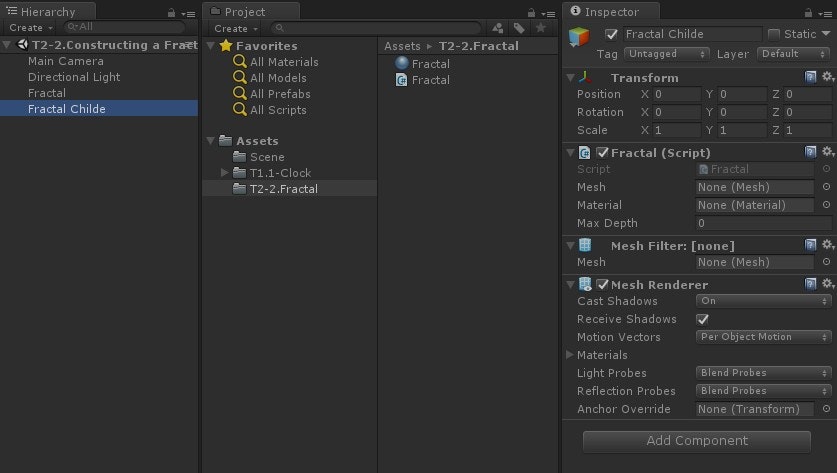The width and height of the screenshot is (837, 473).
Task: Click the Project Search by Label tag icon
Action: click(519, 28)
